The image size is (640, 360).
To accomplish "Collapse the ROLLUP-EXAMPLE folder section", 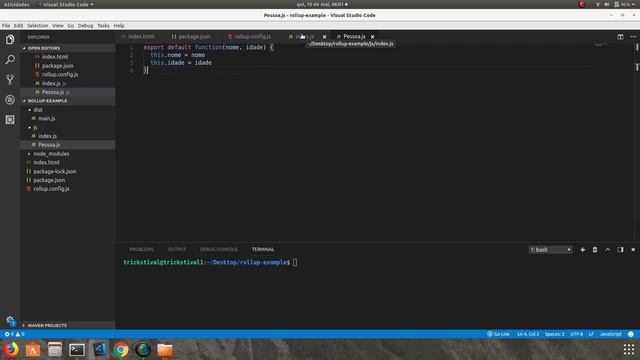I will point(68,101).
